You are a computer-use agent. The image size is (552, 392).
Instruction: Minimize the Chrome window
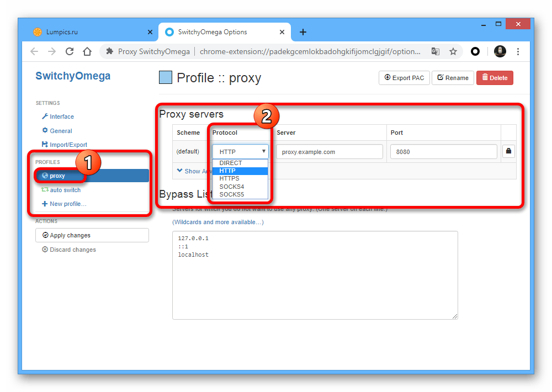point(484,24)
